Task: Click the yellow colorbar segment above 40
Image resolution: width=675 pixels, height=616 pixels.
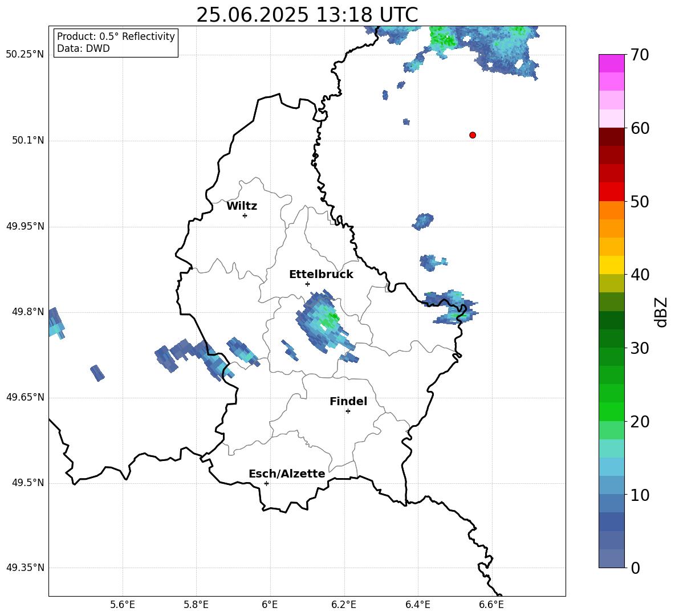Action: (x=612, y=265)
